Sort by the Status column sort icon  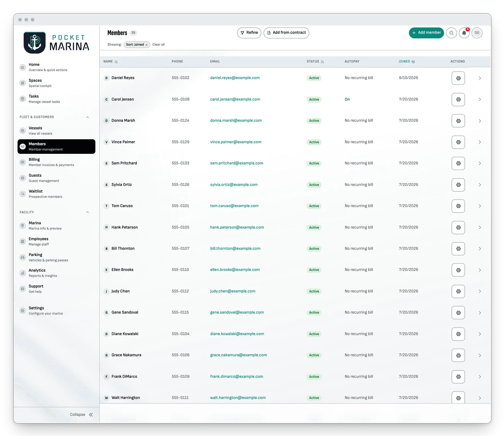pyautogui.click(x=322, y=62)
